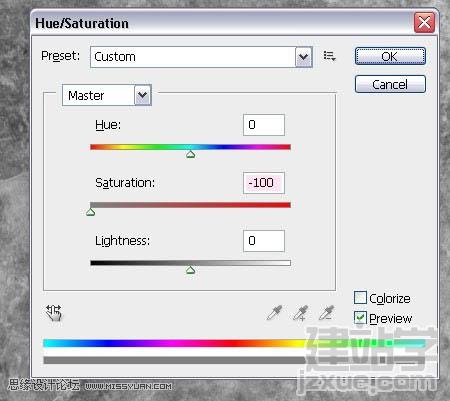This screenshot has height=401, width=450.
Task: Select the on-image adjustment hand tool
Action: tap(54, 313)
